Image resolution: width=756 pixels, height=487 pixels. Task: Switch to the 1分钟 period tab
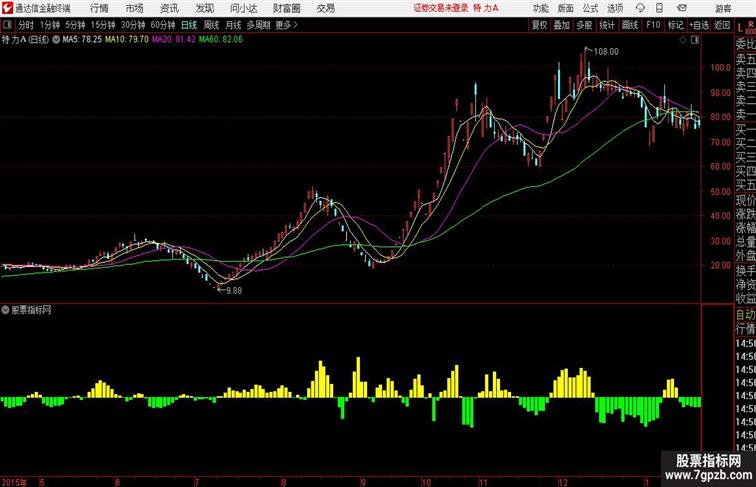coord(50,25)
